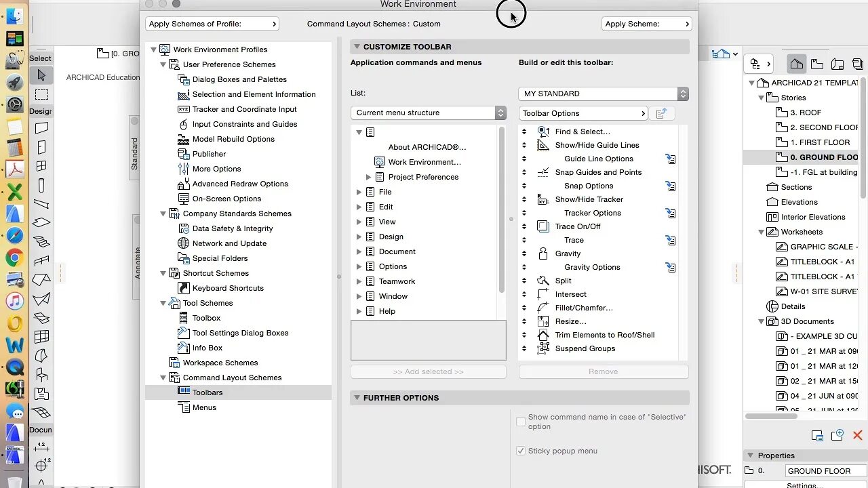Collapse the FURTHER OPTIONS section

(x=357, y=398)
